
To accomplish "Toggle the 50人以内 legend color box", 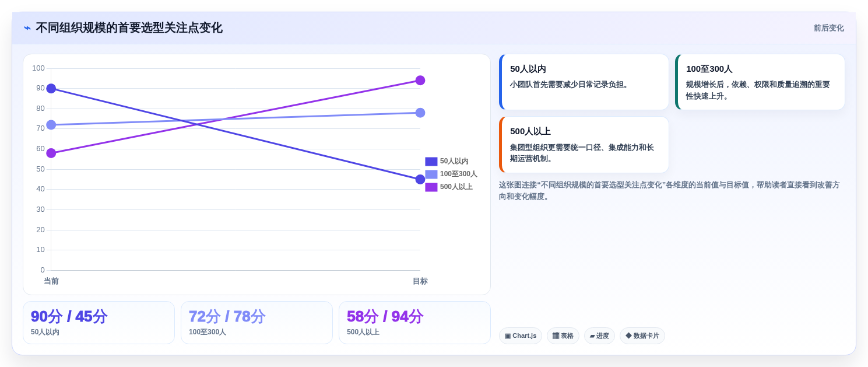I will 431,162.
